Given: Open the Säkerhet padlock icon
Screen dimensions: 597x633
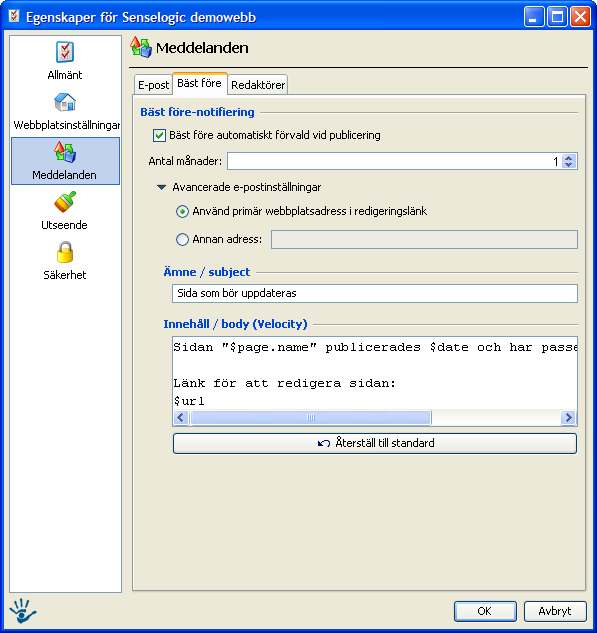Looking at the screenshot, I should pyautogui.click(x=65, y=252).
